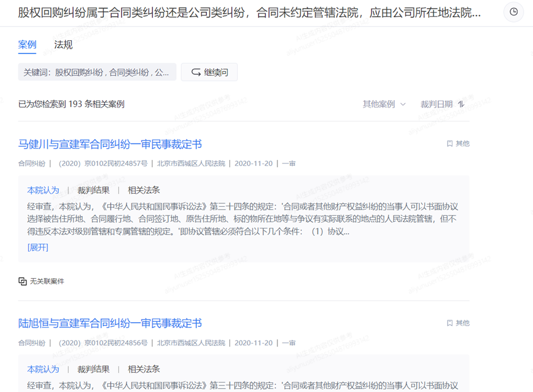Click the 股权回购纠纷 question title at top
This screenshot has height=392, width=533.
click(249, 12)
